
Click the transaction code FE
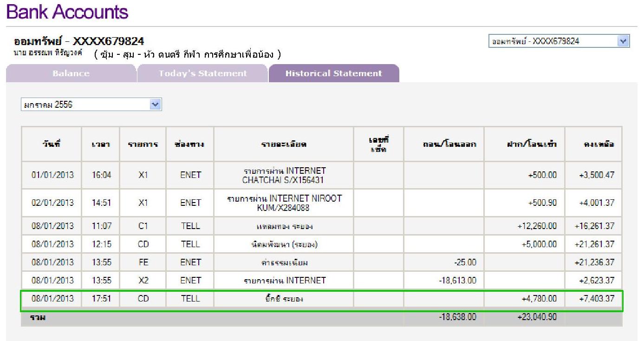[143, 262]
